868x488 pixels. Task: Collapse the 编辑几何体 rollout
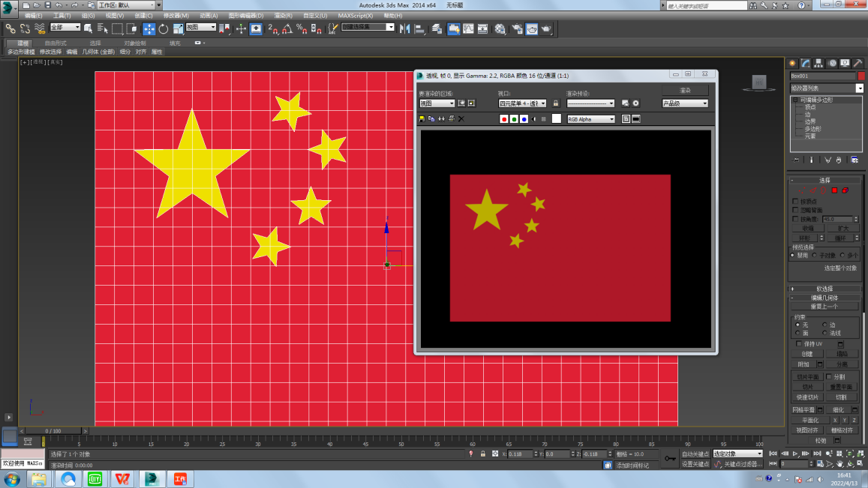coord(824,298)
